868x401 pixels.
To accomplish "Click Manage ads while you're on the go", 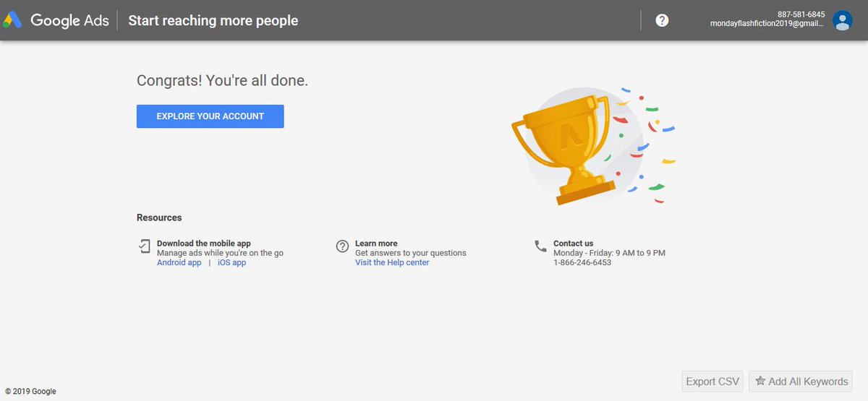I will pos(220,253).
